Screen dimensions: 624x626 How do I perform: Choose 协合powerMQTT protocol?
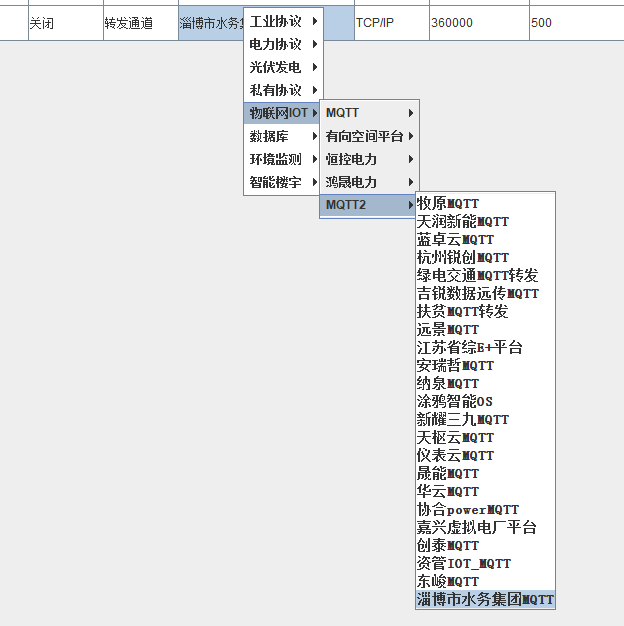(485, 509)
